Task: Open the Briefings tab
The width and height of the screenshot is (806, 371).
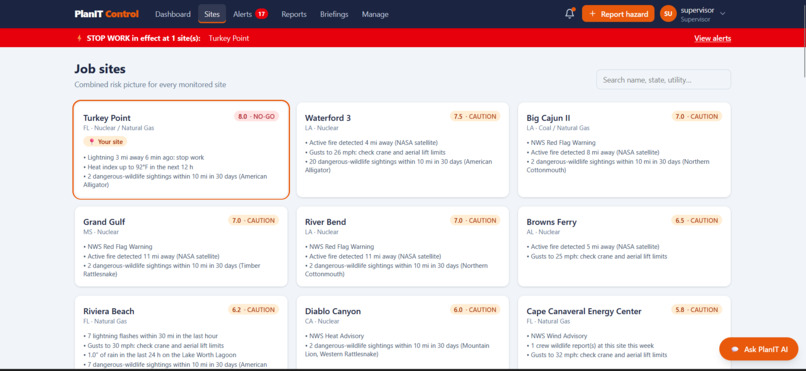Action: 334,14
